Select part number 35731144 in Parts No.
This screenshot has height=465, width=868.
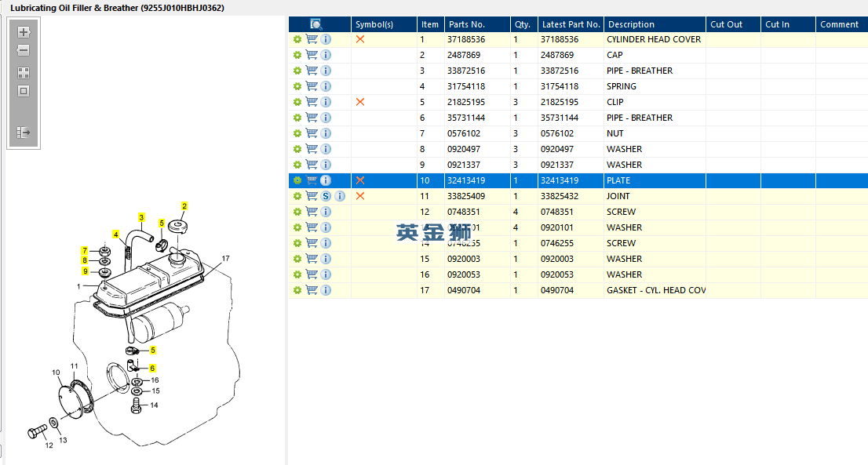click(466, 118)
